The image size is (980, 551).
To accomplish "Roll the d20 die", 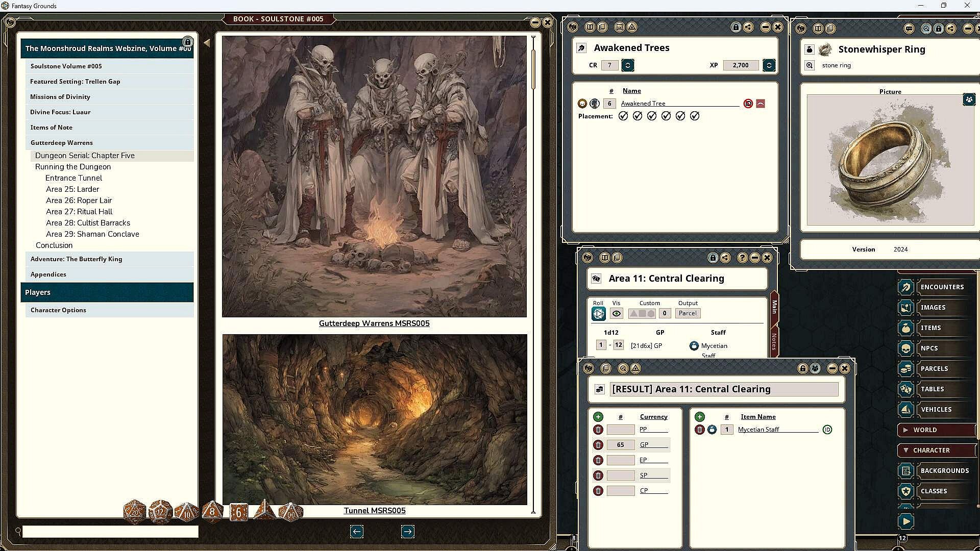I will (x=135, y=512).
